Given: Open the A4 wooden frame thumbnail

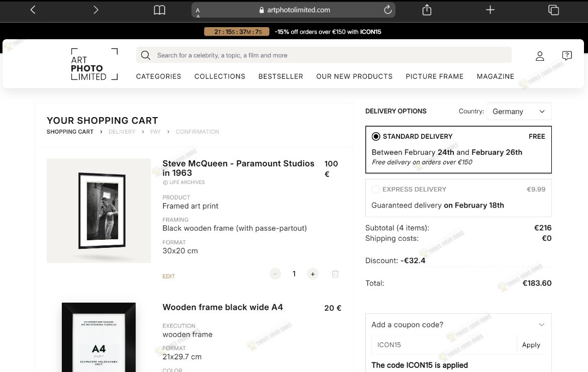Looking at the screenshot, I should click(x=99, y=337).
